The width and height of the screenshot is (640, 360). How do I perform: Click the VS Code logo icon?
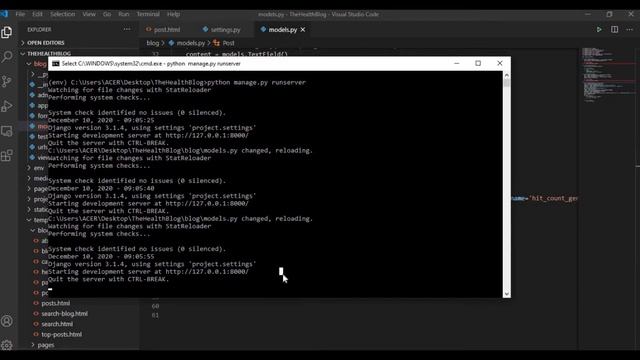[x=4, y=14]
